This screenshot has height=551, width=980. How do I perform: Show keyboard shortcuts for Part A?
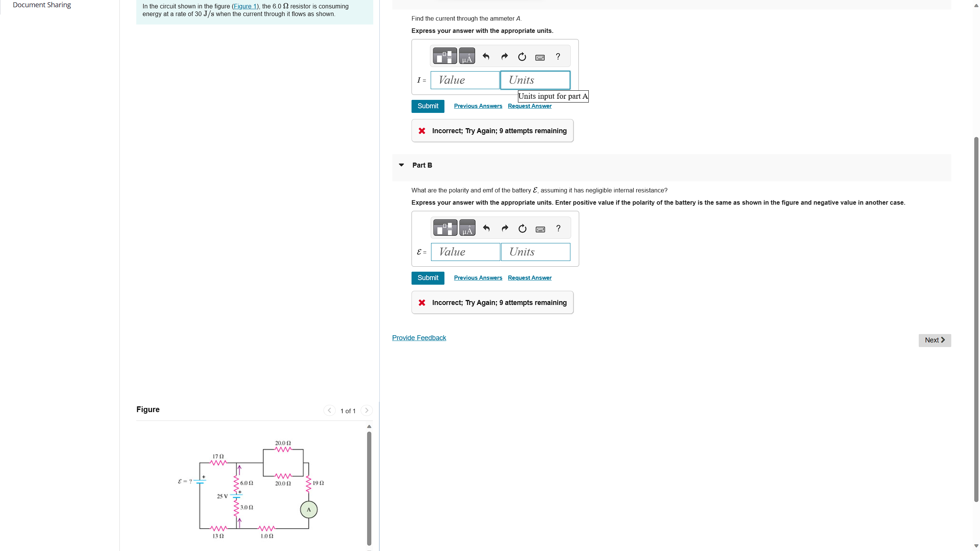[540, 57]
